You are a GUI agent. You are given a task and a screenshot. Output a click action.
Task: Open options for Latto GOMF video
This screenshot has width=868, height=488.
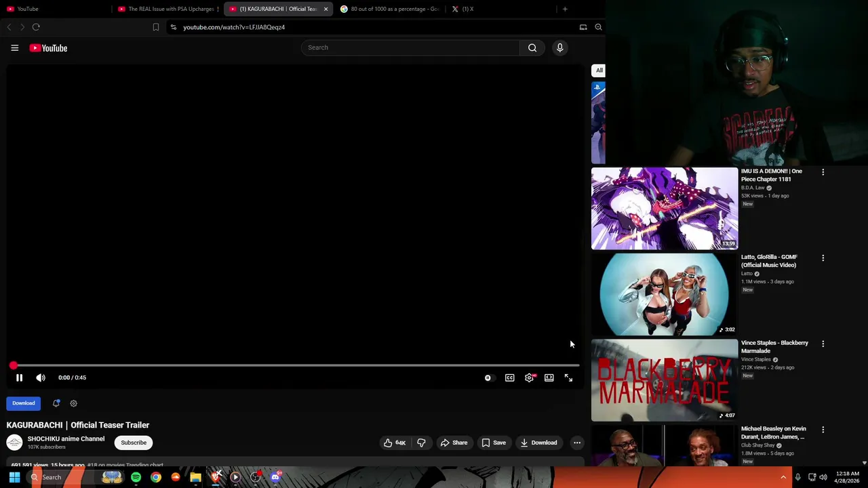point(823,258)
